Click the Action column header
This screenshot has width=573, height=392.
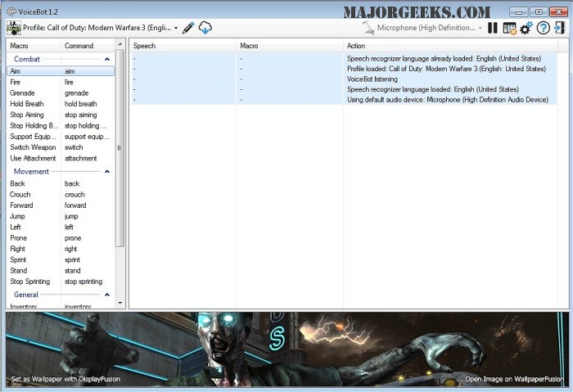coord(451,46)
